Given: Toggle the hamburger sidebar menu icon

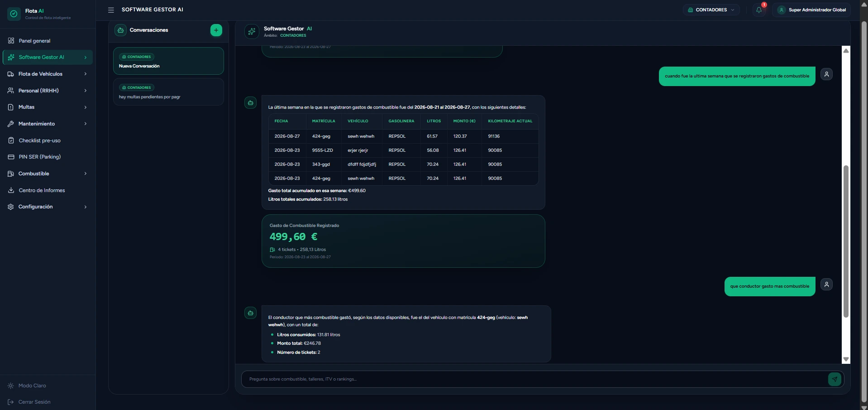Looking at the screenshot, I should click(111, 10).
